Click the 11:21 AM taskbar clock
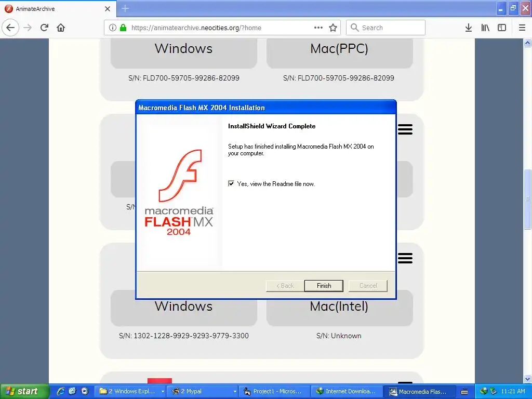 click(513, 391)
